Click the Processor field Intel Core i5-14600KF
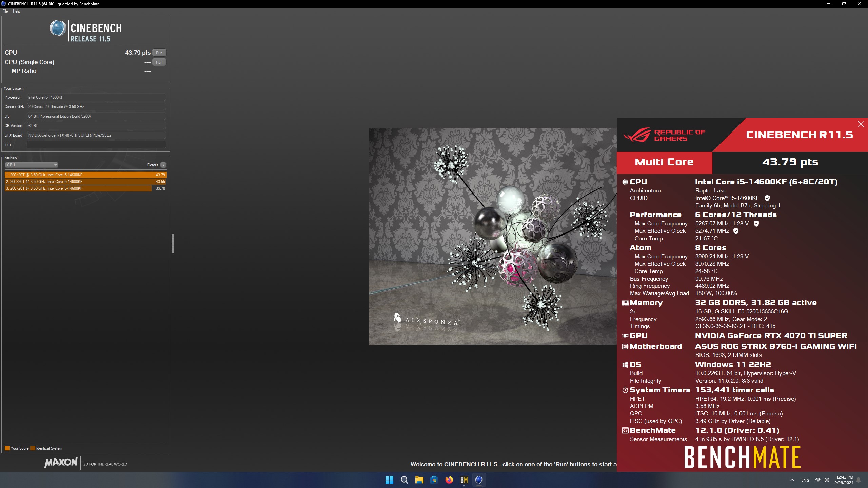This screenshot has height=488, width=868. [96, 97]
